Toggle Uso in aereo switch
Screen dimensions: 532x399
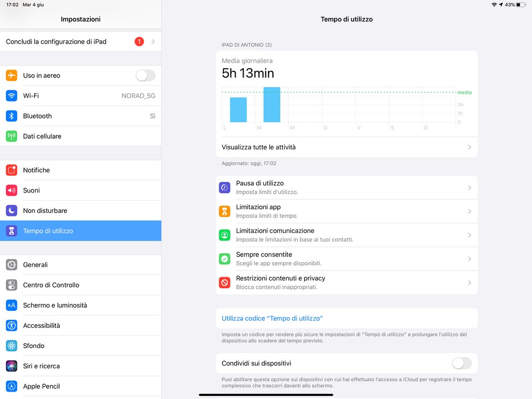click(146, 76)
